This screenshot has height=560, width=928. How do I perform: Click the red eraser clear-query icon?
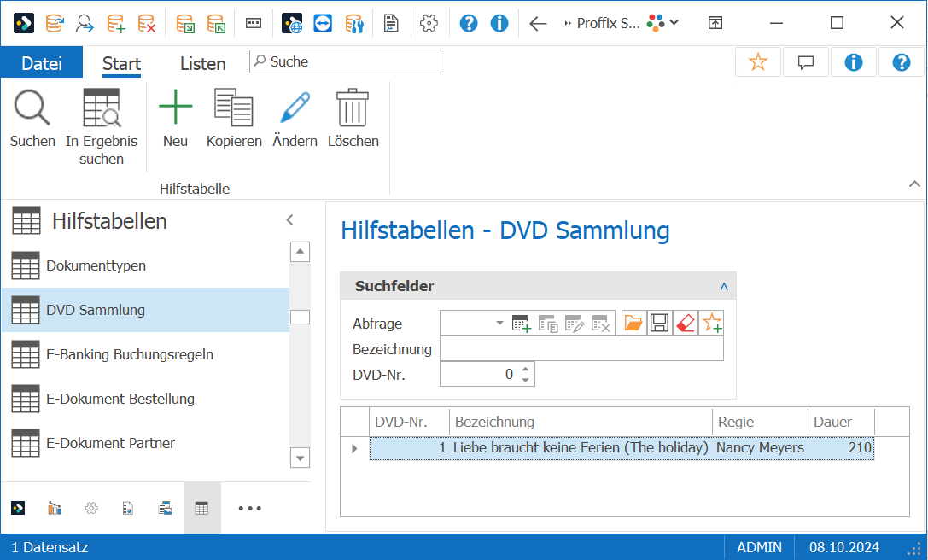click(x=686, y=324)
